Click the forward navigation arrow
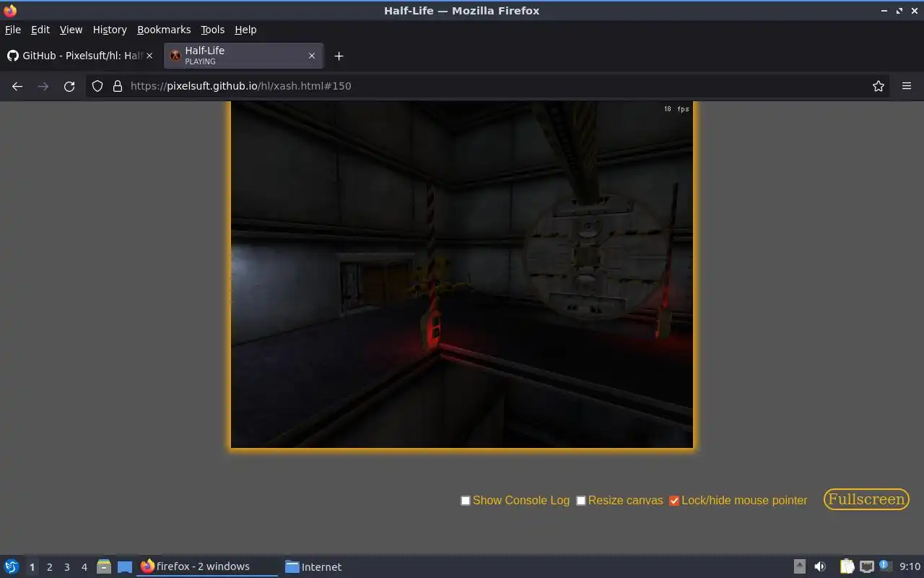 [43, 86]
